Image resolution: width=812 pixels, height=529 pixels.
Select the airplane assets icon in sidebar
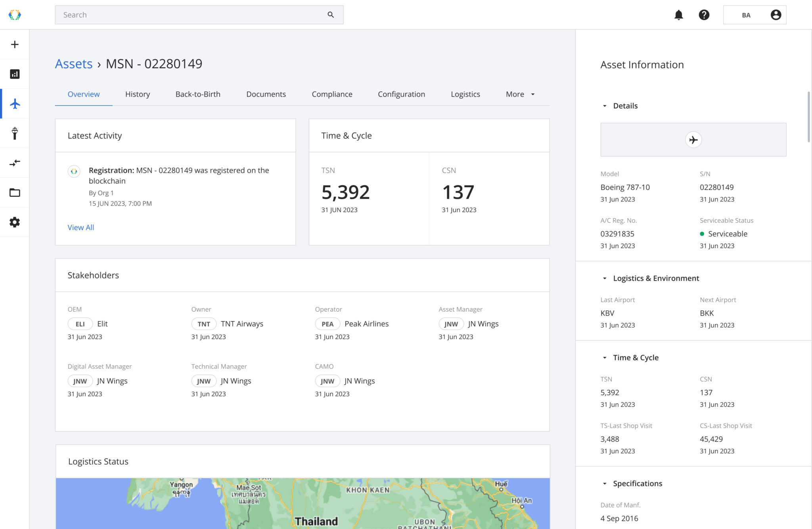(15, 104)
